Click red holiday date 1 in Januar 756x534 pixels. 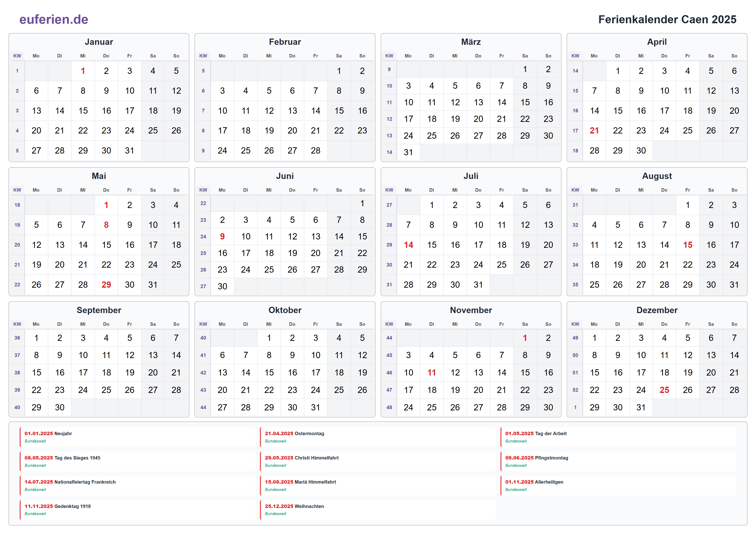click(83, 71)
